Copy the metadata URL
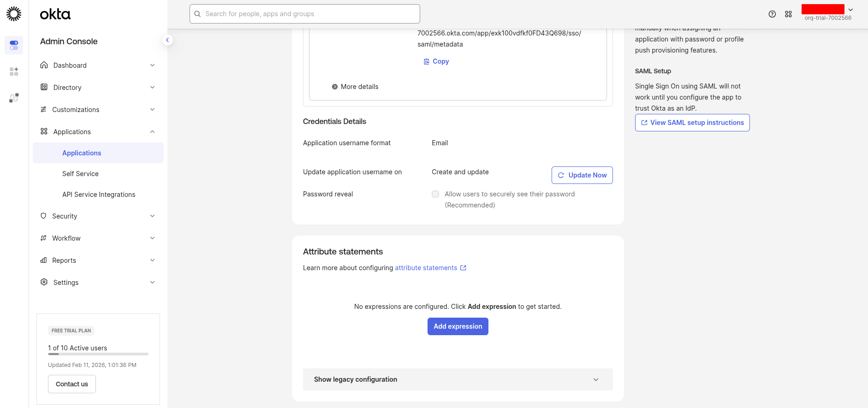Viewport: 868px width, 408px height. tap(436, 61)
